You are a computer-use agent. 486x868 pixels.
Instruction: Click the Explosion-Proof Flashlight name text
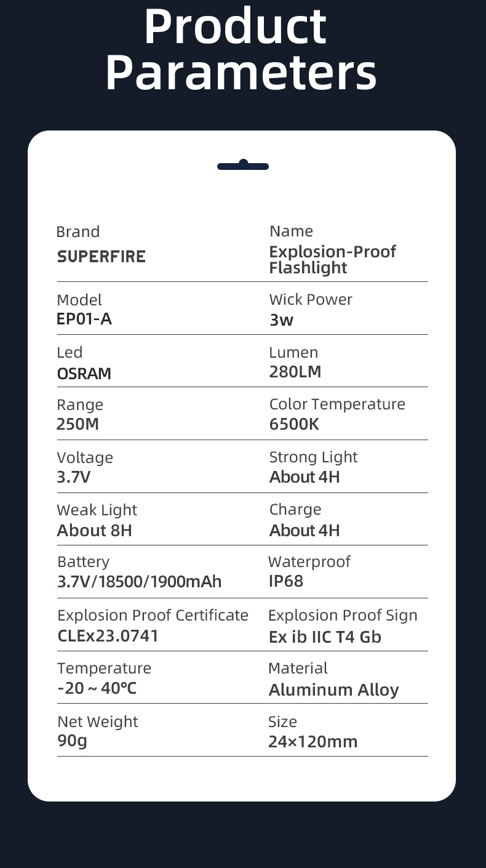332,260
